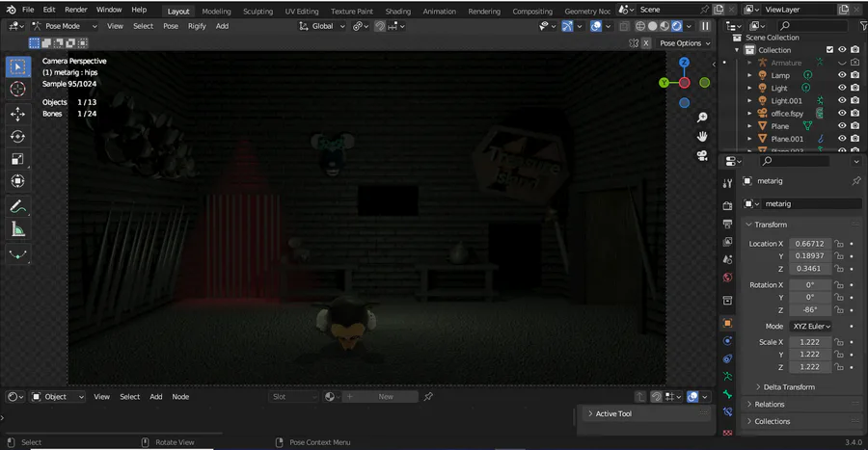
Task: Open the Window menu
Action: click(109, 10)
